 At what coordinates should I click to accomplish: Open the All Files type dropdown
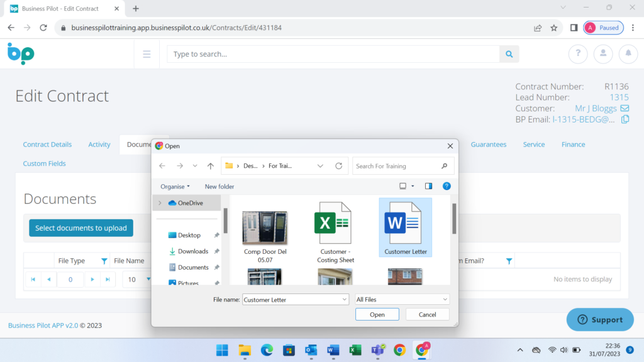pyautogui.click(x=402, y=300)
